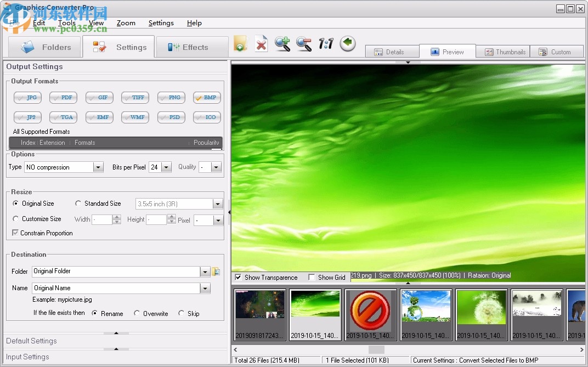Image resolution: width=588 pixels, height=367 pixels.
Task: Open the NO compression Type dropdown
Action: point(99,167)
